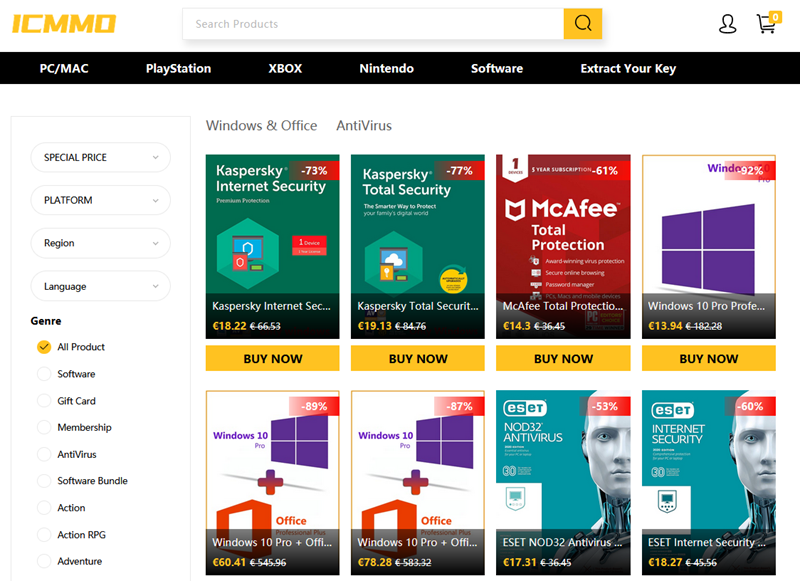Viewport: 800px width, 581px height.
Task: Open the shopping cart icon
Action: tap(767, 24)
